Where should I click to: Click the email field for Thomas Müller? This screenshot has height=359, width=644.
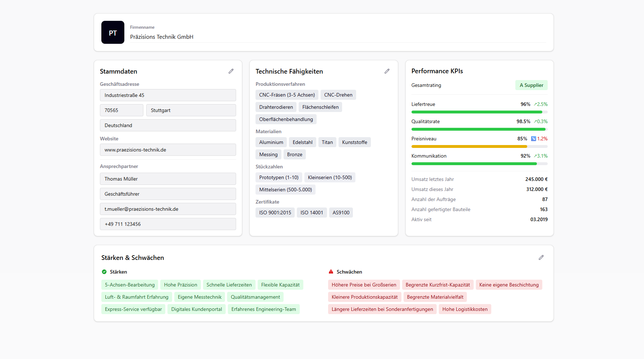click(x=168, y=209)
